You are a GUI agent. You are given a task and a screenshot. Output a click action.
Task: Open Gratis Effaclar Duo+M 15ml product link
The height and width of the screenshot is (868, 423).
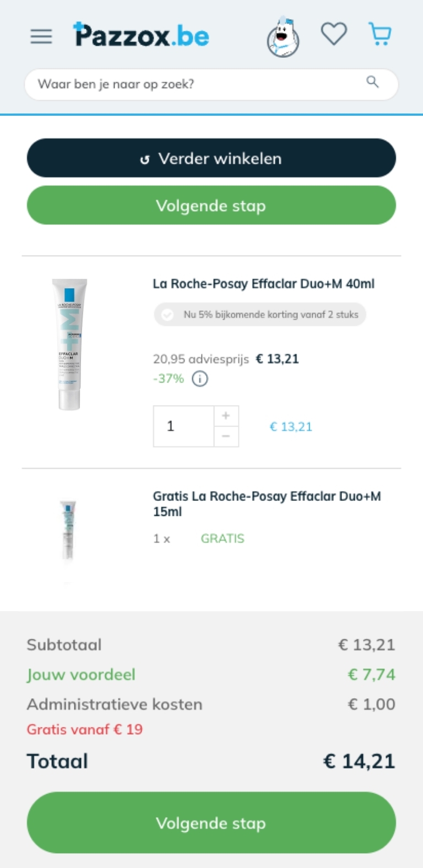point(267,504)
